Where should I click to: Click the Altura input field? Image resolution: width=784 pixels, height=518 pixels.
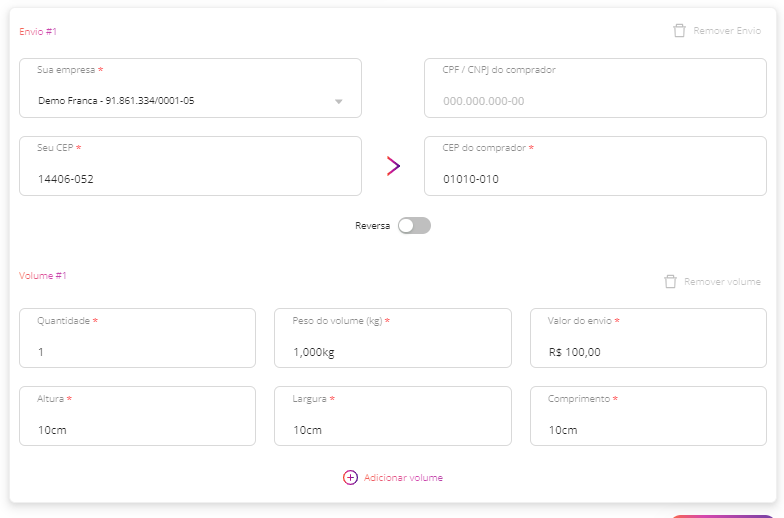click(138, 416)
